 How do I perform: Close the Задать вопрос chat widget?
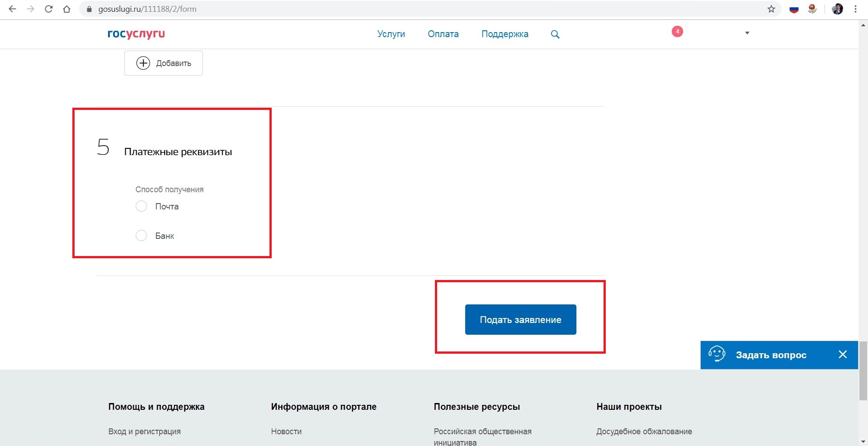pos(843,355)
